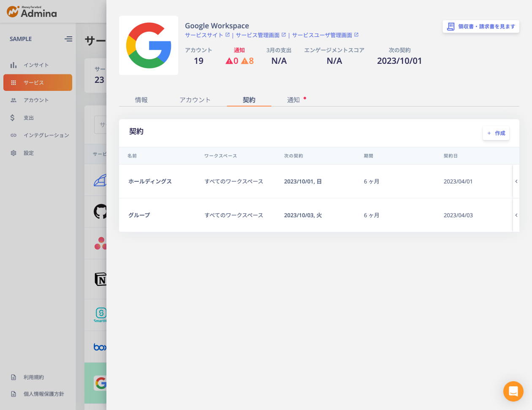Click the 個人情報保護方針 document icon
Viewport: 532px width, 410px height.
pyautogui.click(x=14, y=394)
